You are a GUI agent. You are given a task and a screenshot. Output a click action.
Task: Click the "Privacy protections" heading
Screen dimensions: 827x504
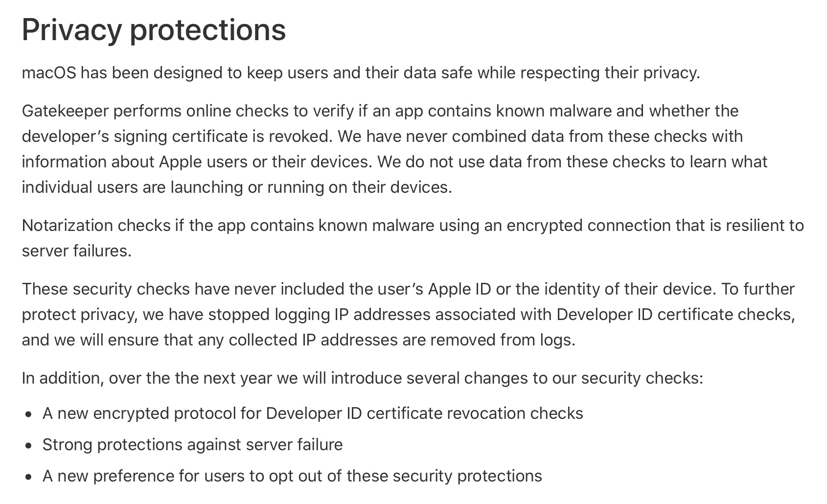click(154, 30)
